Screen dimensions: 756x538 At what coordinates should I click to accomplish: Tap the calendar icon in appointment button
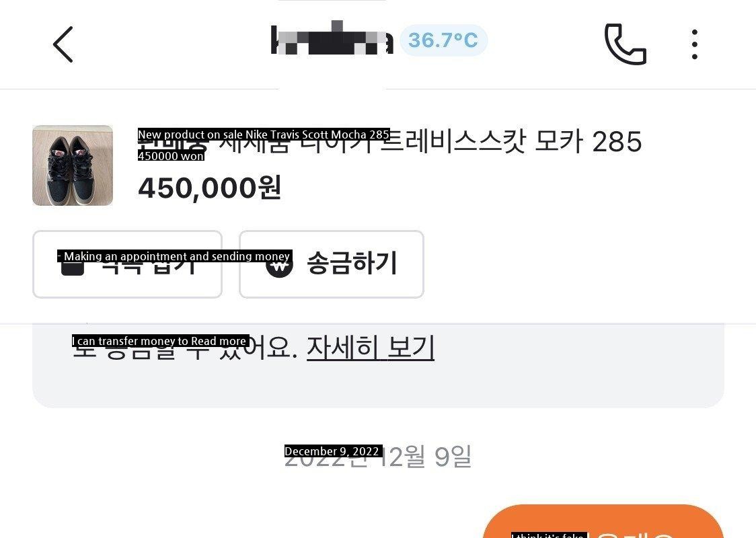(73, 269)
